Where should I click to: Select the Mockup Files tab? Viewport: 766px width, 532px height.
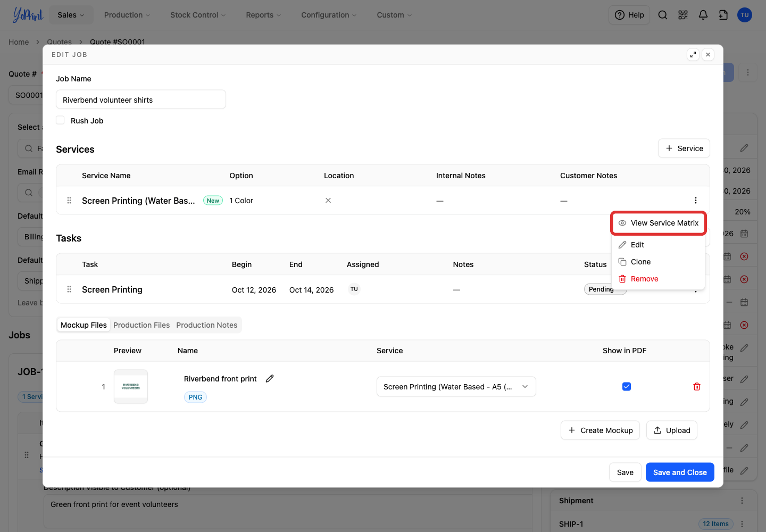click(84, 325)
